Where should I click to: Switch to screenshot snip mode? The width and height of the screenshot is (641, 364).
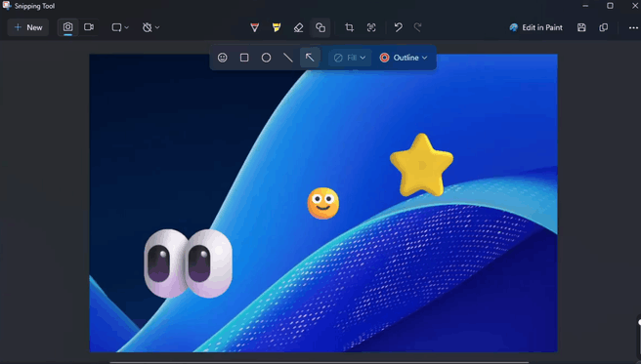(x=67, y=27)
